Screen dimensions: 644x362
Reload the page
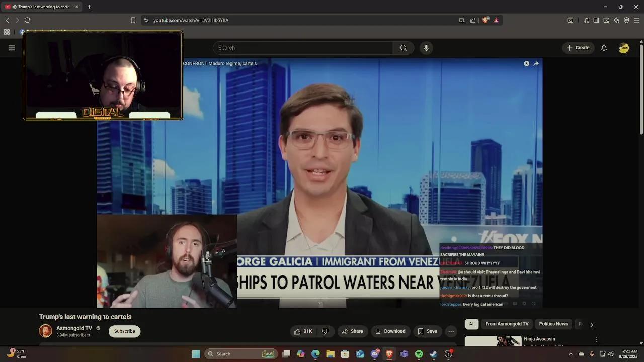point(28,20)
